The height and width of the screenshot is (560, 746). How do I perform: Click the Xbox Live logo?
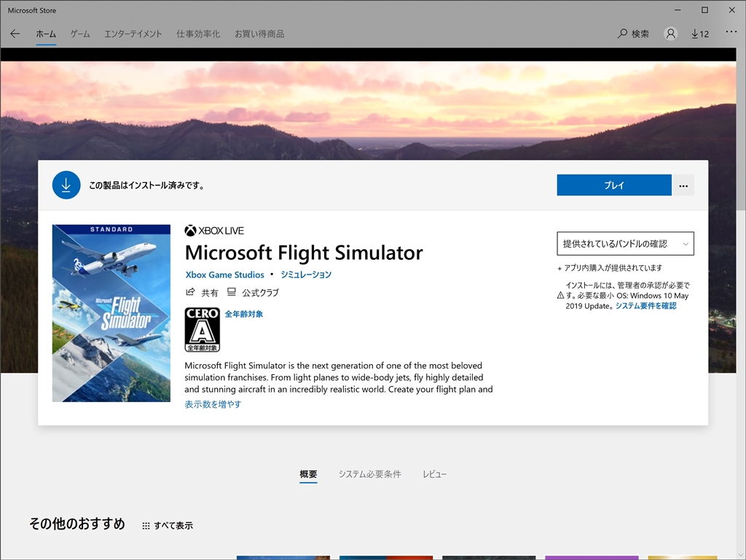(x=214, y=231)
